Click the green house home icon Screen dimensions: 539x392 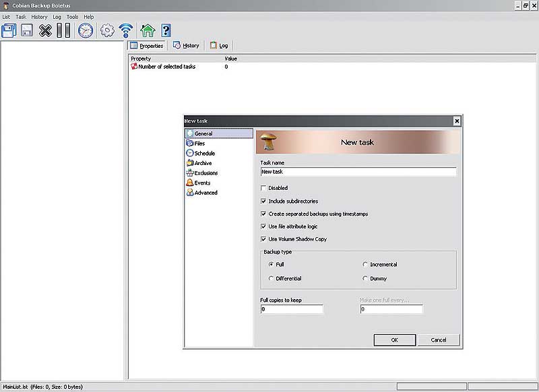[148, 30]
